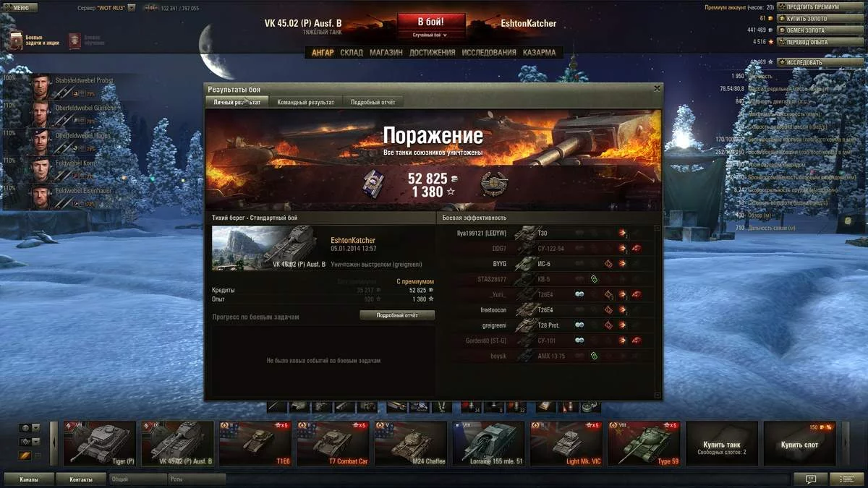Click the efficiency list scrollbar down arrow

pos(657,395)
